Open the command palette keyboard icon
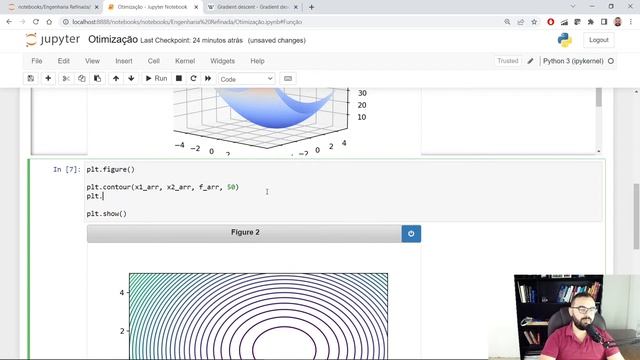Image resolution: width=640 pixels, height=360 pixels. pos(288,78)
